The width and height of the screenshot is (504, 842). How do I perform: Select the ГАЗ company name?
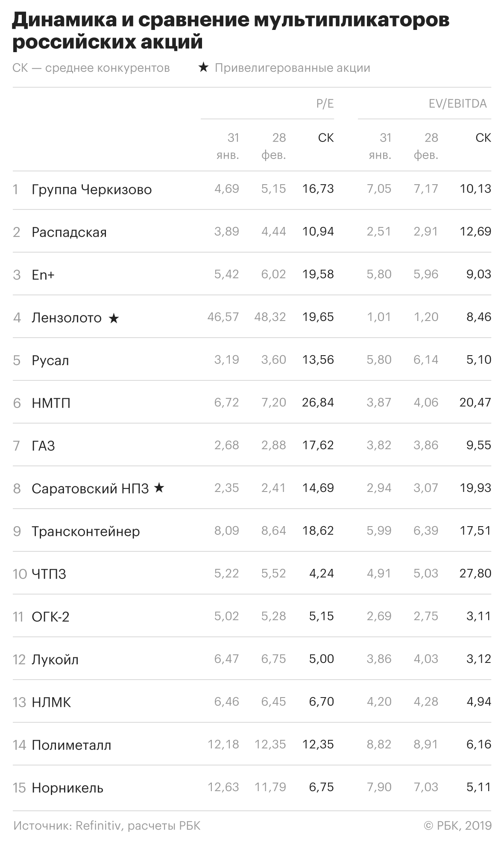tap(43, 446)
